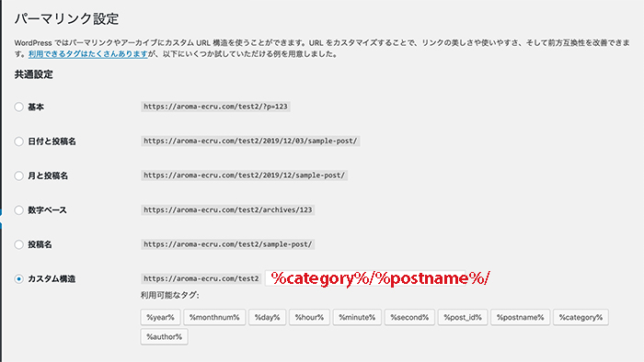Click the パーマリンク設定 page heading
Viewport: 644px width, 362px height.
[66, 19]
